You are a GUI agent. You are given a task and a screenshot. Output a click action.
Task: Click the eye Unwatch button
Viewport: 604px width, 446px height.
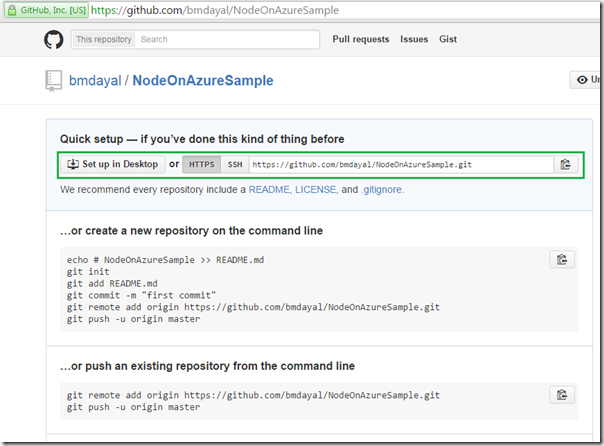[587, 80]
